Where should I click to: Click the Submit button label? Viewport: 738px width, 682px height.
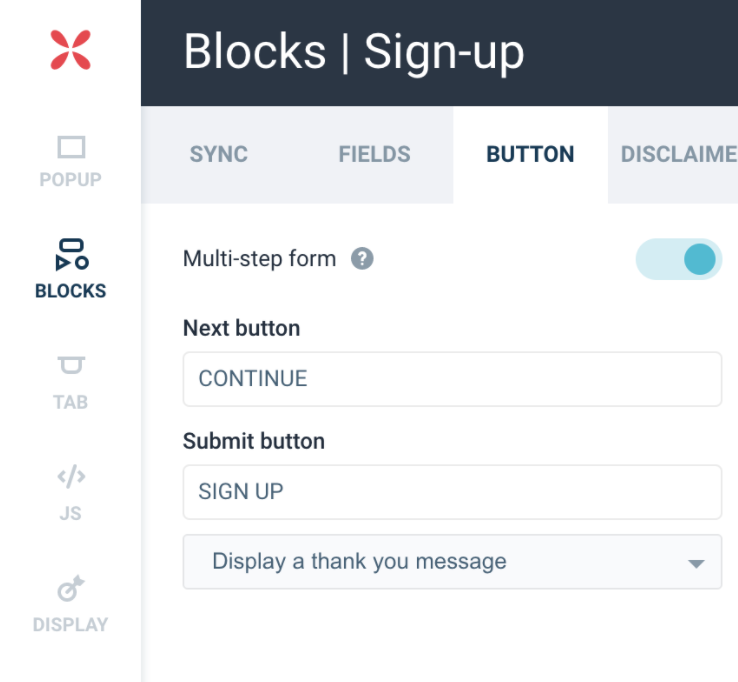pos(253,441)
